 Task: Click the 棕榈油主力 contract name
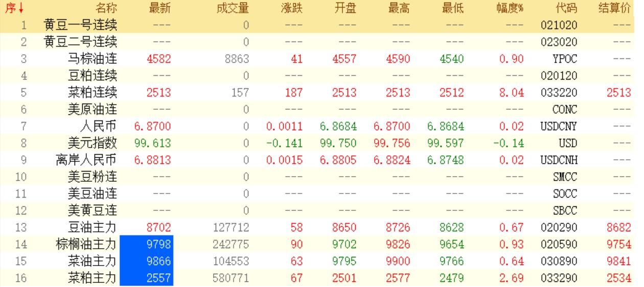coord(86,244)
